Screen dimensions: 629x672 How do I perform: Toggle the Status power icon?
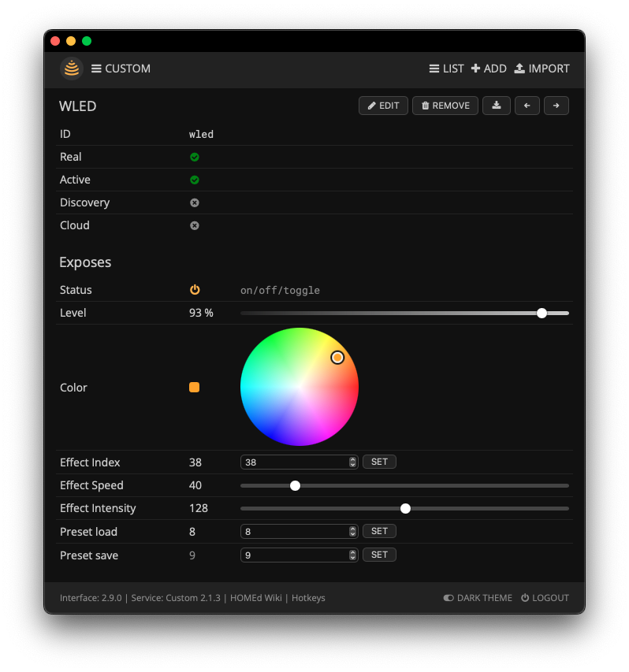tap(195, 290)
